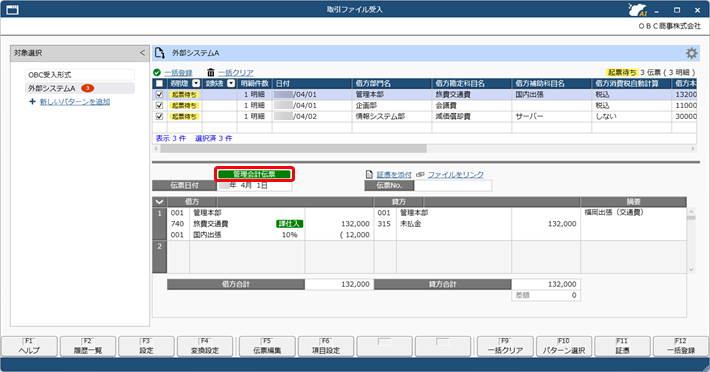Viewport: 710px width, 372px height.
Task: Click the horizontal scrollbar under the table
Action: pos(293,149)
